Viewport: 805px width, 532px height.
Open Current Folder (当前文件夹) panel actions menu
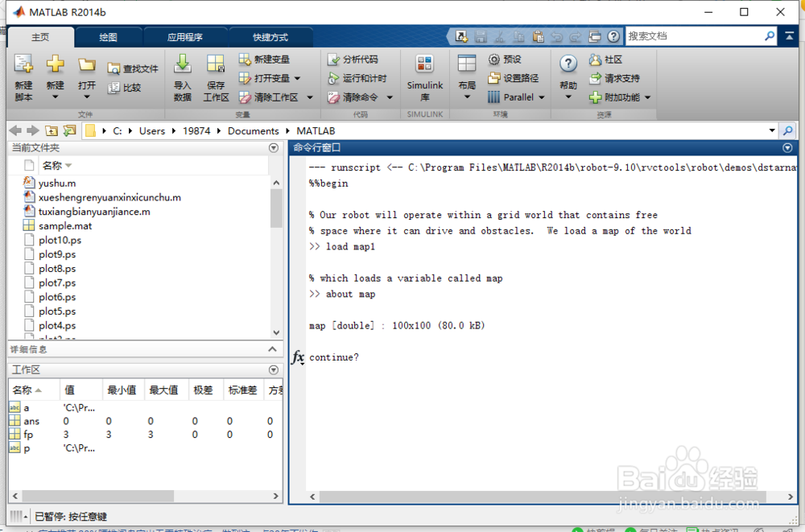274,148
